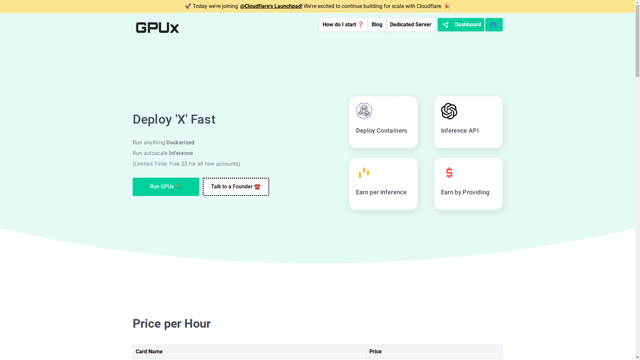Open the Inference API card

pyautogui.click(x=468, y=122)
